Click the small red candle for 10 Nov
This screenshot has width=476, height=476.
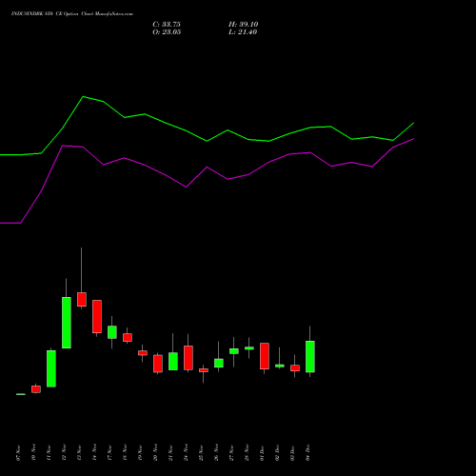[36, 389]
